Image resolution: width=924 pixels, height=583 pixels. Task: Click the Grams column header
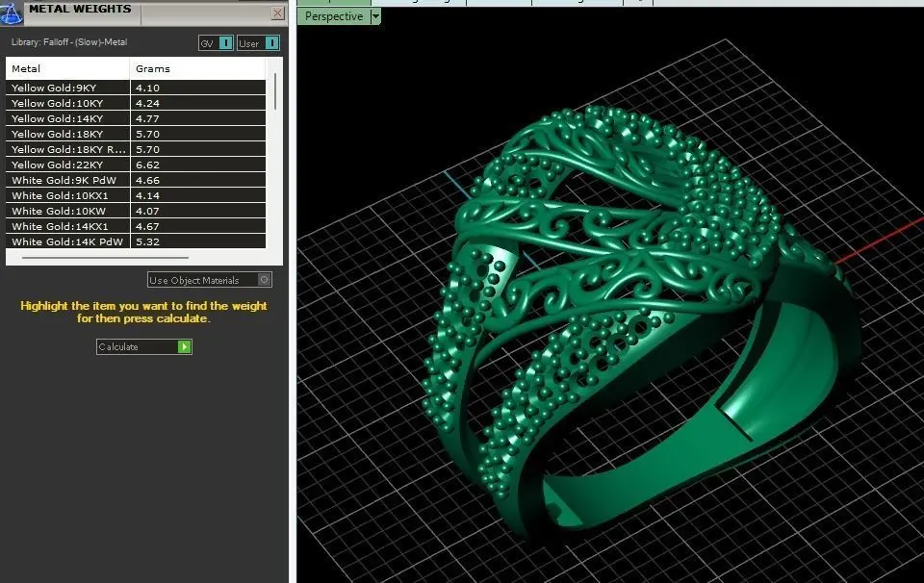(x=197, y=68)
